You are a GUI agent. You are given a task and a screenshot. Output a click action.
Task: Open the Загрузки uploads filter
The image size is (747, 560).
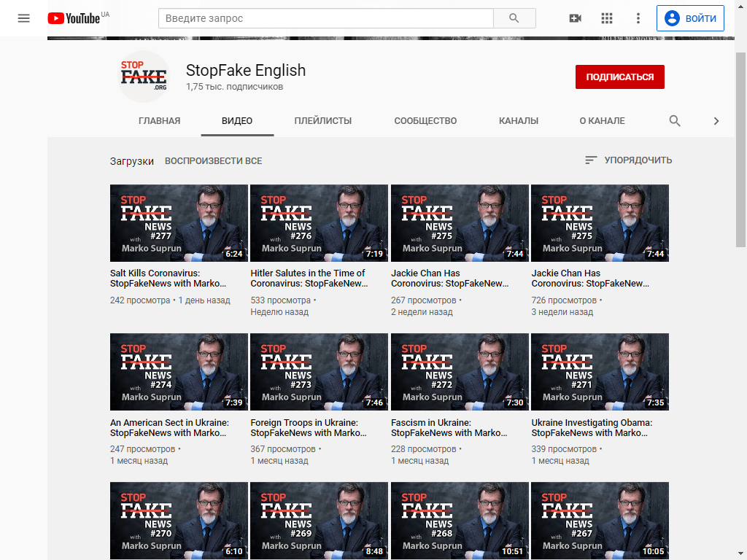132,161
